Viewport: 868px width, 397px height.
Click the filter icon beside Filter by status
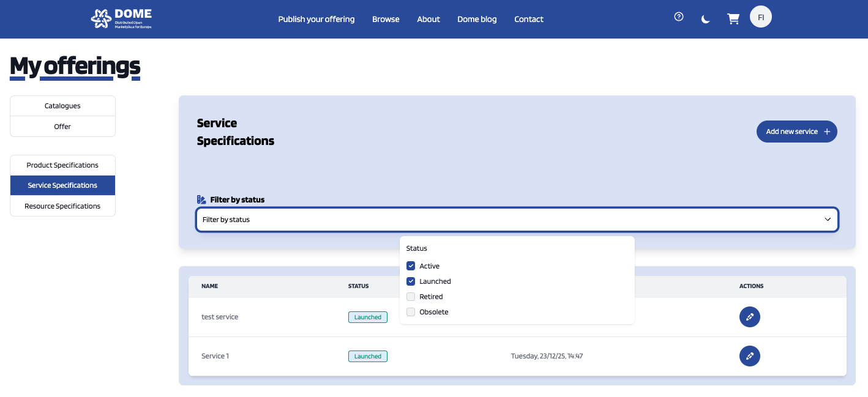click(x=201, y=199)
